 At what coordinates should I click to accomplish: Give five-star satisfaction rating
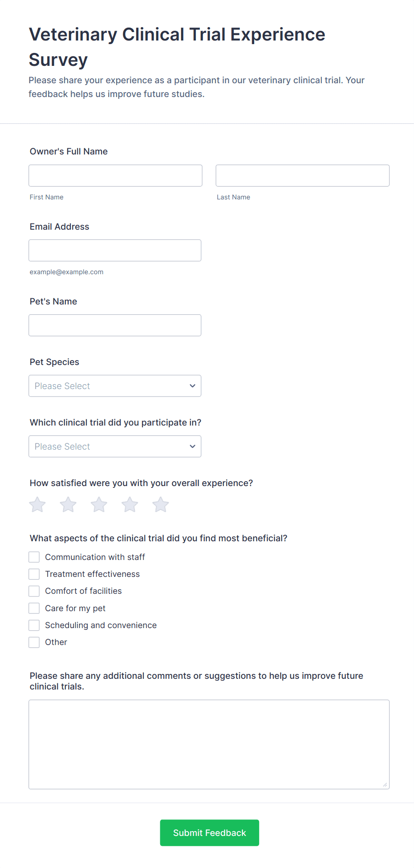point(161,505)
